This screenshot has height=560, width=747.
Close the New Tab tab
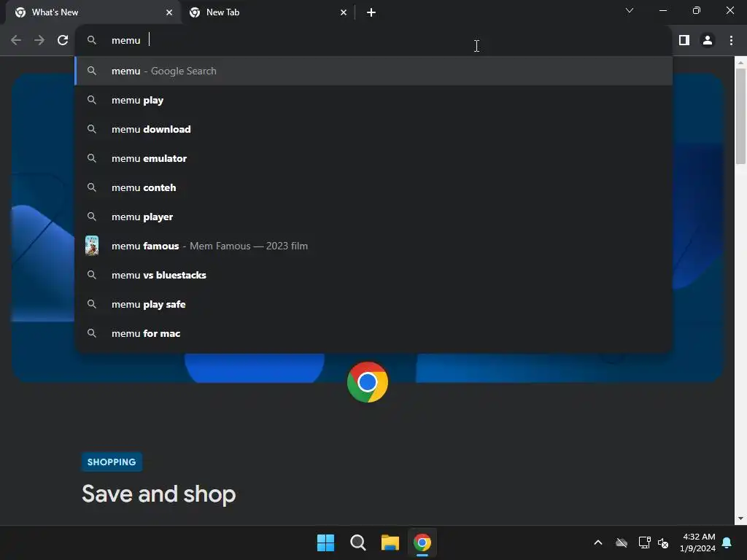(x=344, y=12)
